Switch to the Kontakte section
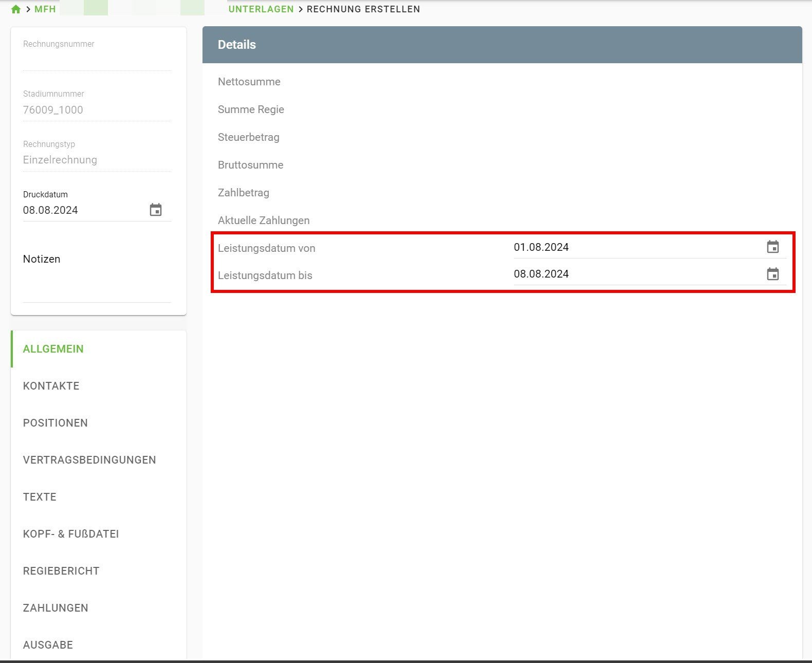The image size is (812, 663). pyautogui.click(x=51, y=386)
